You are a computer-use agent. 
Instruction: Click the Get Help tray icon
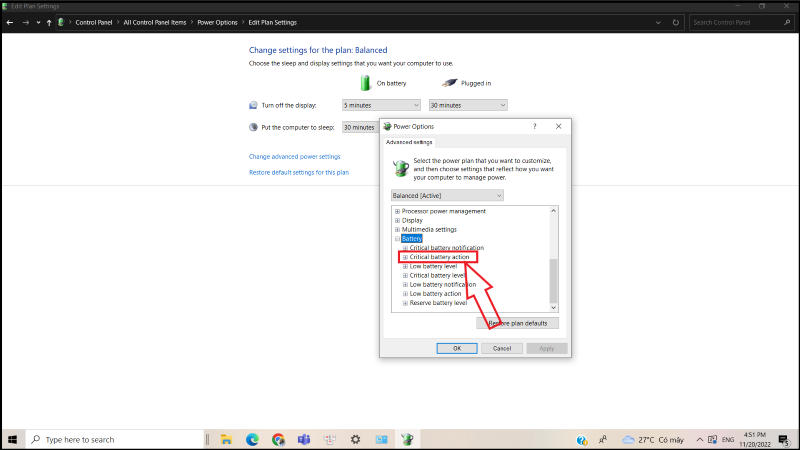coord(582,440)
